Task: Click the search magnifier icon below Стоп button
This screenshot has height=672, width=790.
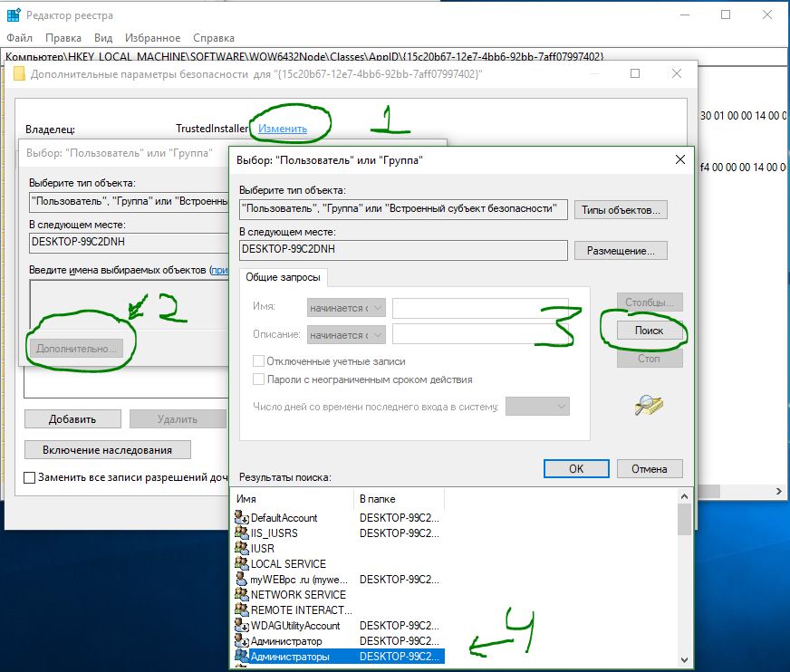Action: pyautogui.click(x=649, y=405)
